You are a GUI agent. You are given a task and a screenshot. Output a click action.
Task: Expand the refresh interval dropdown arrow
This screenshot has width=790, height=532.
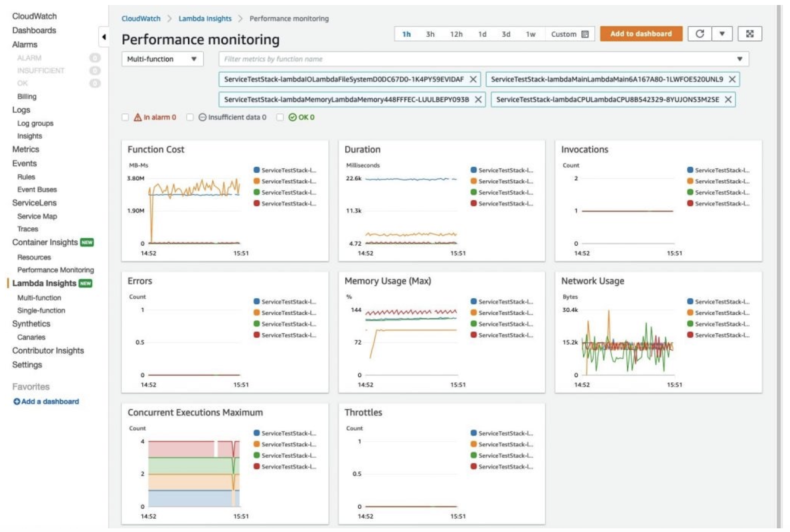point(722,34)
